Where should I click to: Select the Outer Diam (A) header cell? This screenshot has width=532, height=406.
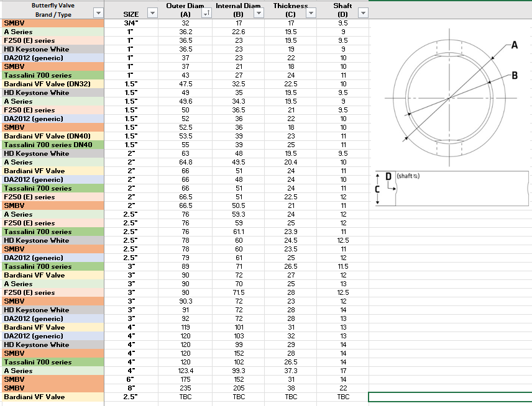click(185, 9)
